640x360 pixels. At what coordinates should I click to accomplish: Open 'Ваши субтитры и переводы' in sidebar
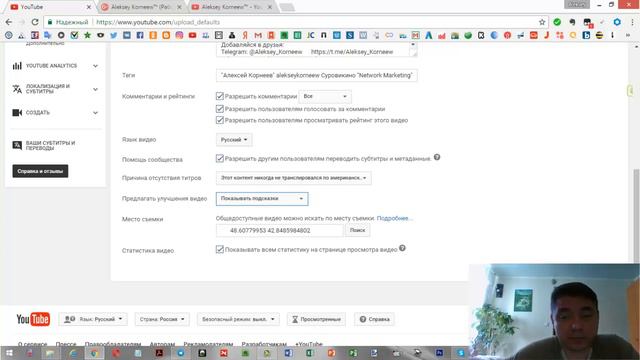tap(50, 146)
